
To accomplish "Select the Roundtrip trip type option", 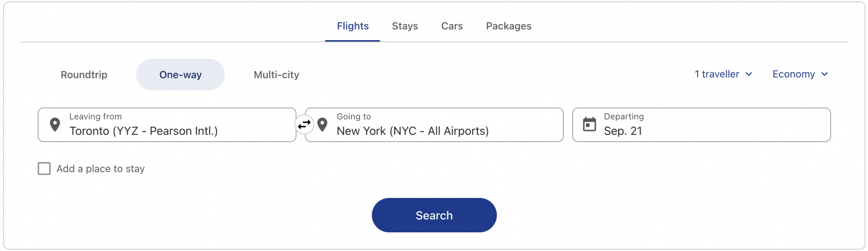I will [83, 74].
